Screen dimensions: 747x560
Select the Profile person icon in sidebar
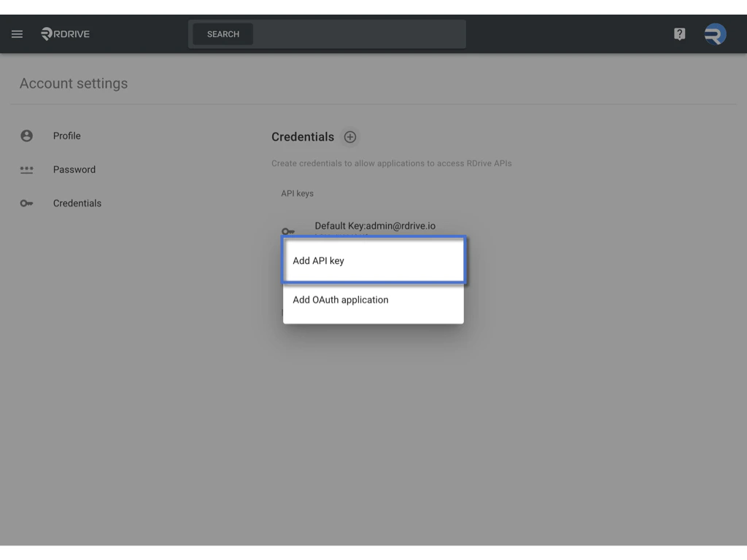pos(26,136)
